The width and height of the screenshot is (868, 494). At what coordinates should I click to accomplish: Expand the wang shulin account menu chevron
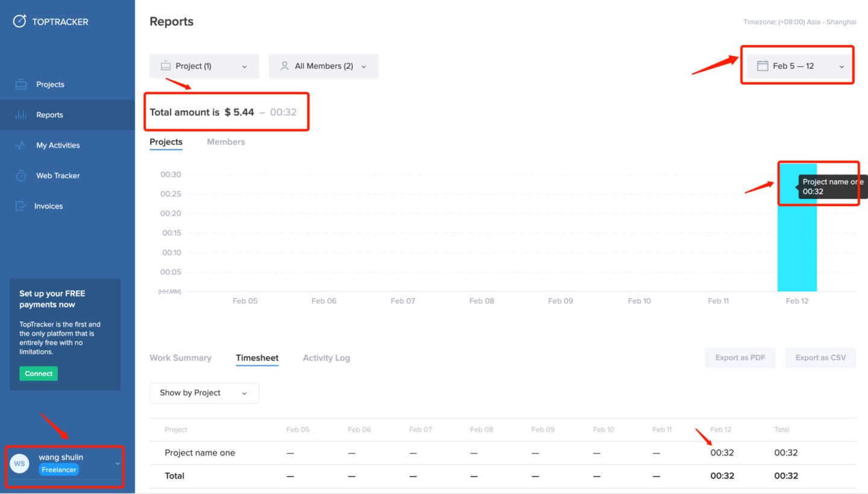(x=118, y=463)
